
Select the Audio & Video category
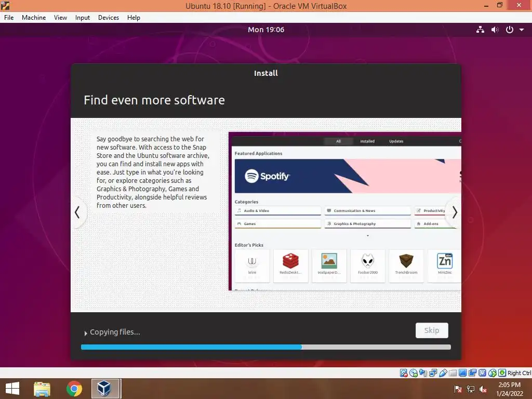tap(278, 211)
